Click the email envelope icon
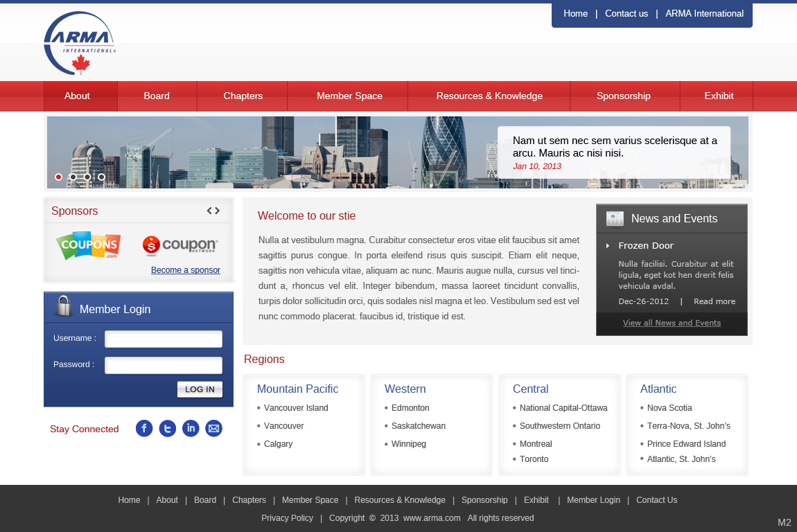 tap(214, 428)
